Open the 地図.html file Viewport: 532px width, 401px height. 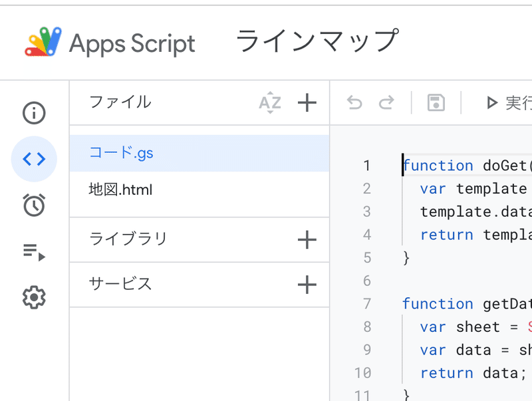121,190
